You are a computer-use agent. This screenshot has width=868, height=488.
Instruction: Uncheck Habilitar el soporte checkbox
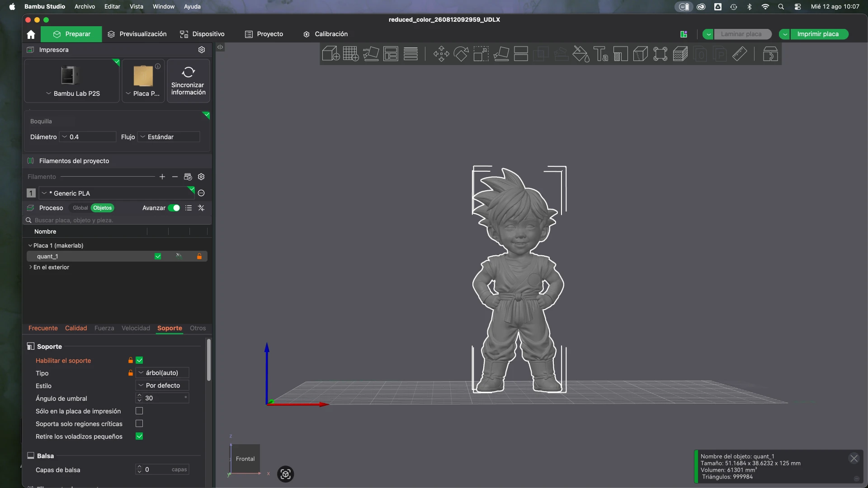pyautogui.click(x=139, y=360)
